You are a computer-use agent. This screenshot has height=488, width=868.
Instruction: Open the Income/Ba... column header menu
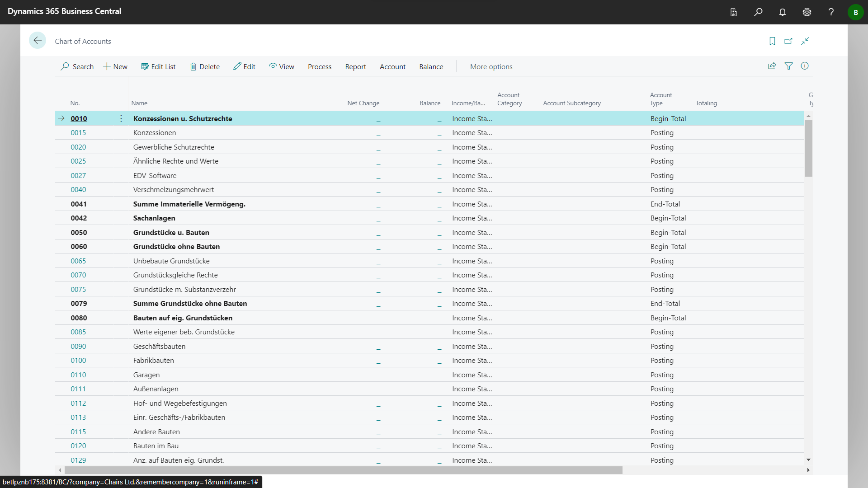(x=468, y=103)
